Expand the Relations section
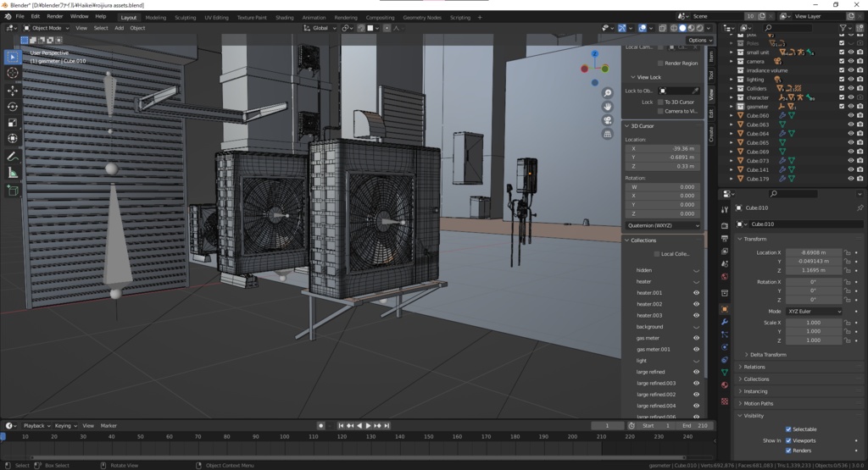Image resolution: width=868 pixels, height=470 pixels. [754, 367]
